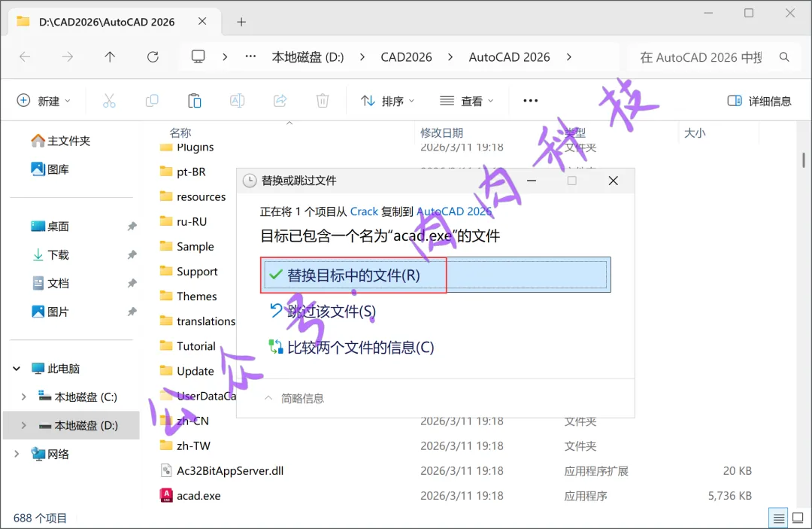Viewport: 812px width, 529px height.
Task: Select CAD2026 breadcrumb segment
Action: 406,57
